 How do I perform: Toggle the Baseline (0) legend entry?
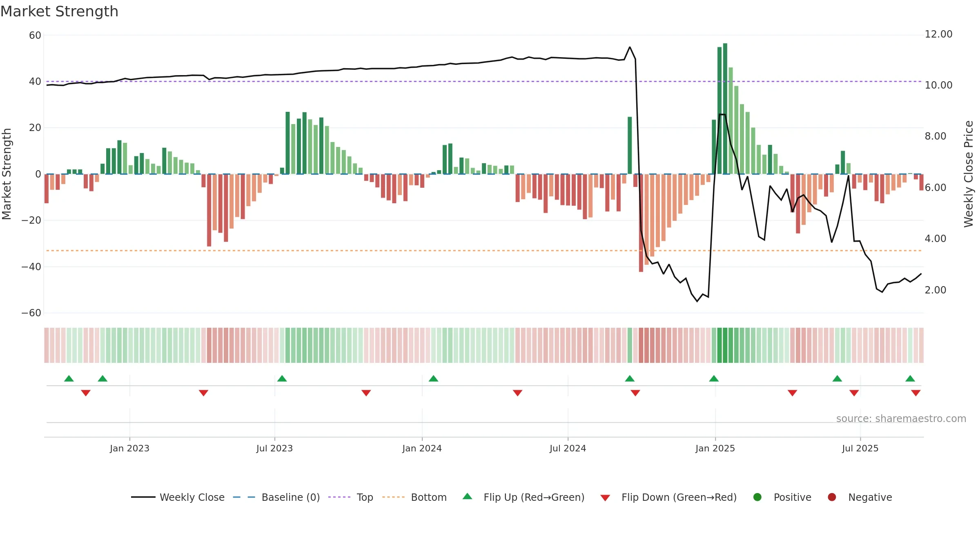276,497
